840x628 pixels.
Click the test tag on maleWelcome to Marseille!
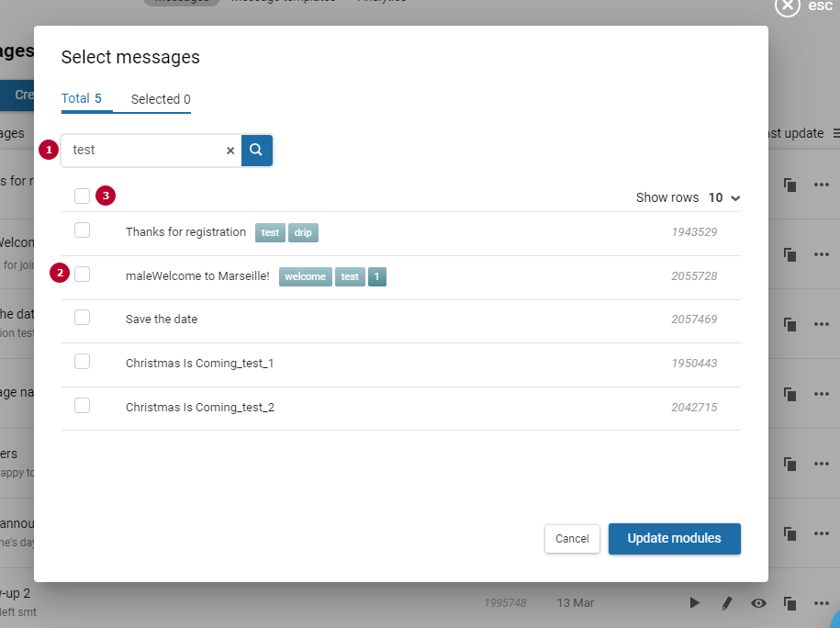click(350, 276)
